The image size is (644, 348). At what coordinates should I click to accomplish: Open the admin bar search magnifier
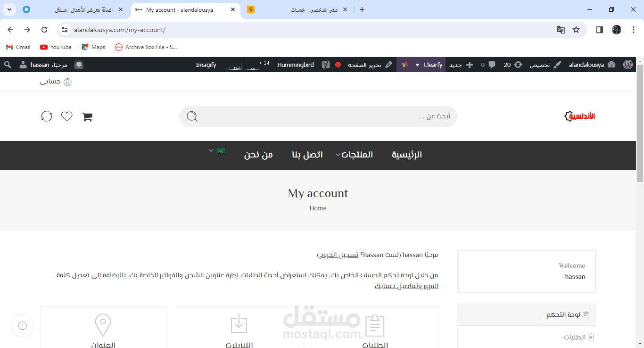tap(7, 65)
